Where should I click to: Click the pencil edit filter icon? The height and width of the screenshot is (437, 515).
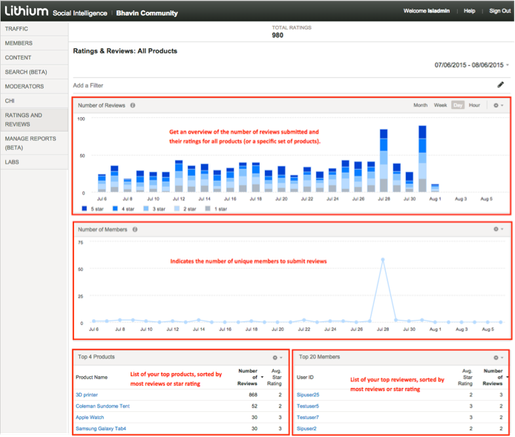500,85
